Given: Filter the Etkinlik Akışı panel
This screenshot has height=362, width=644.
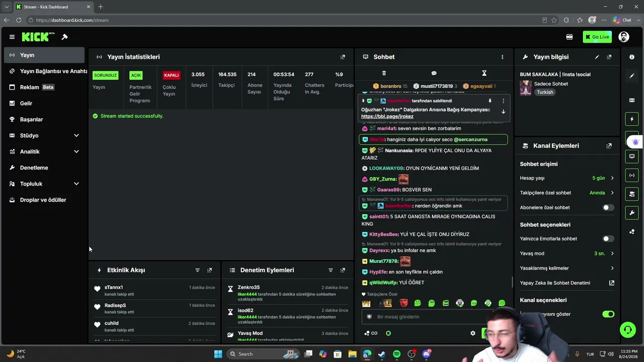Looking at the screenshot, I should click(x=197, y=270).
